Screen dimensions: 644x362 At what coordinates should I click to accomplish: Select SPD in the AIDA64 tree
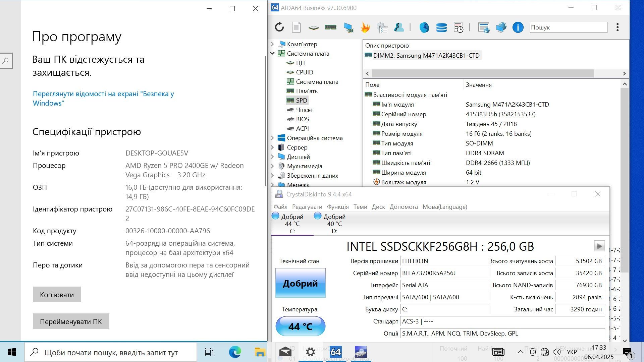[297, 100]
